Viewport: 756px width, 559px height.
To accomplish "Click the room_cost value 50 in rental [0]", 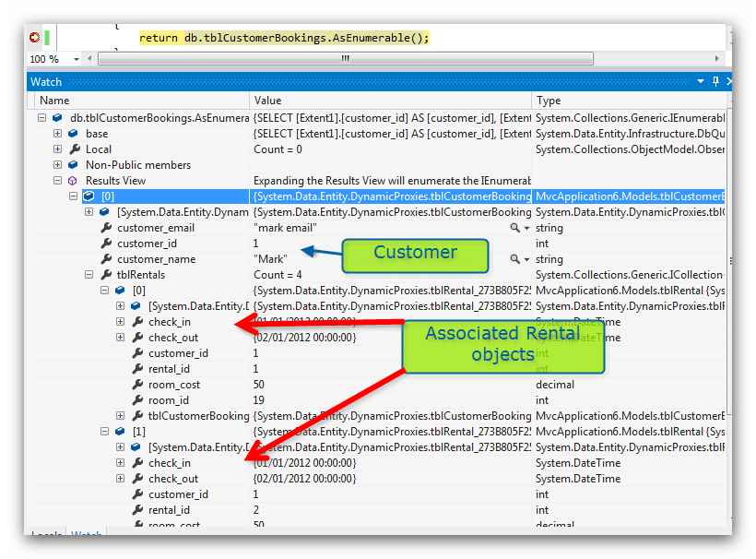I will (x=259, y=385).
